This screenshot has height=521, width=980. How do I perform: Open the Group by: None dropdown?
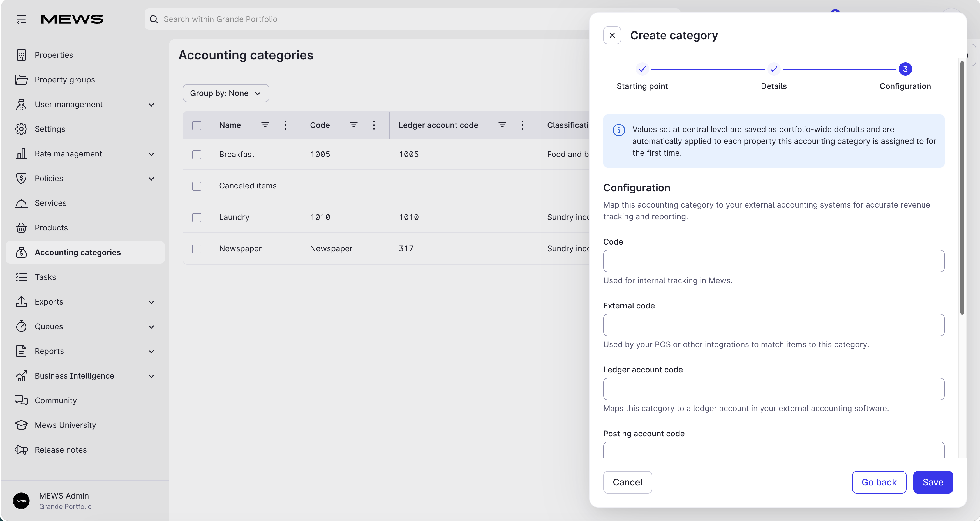(226, 93)
